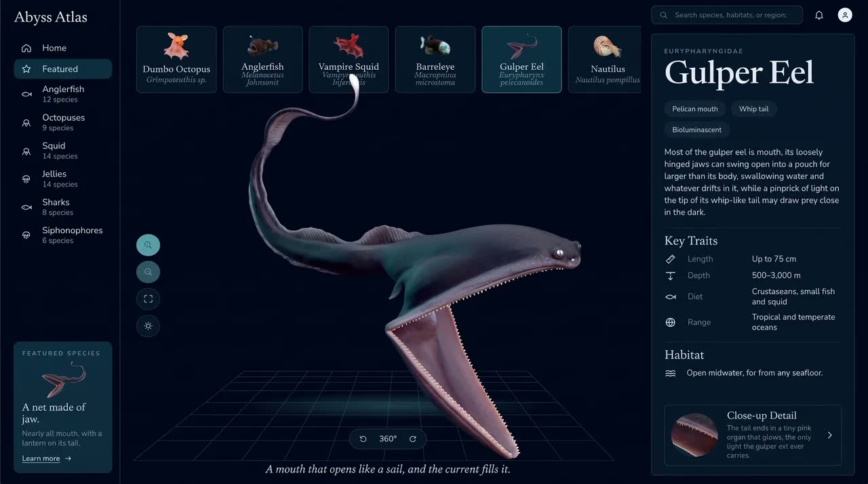This screenshot has width=868, height=484.
Task: Expand the Close-up Detail chevron
Action: [829, 436]
